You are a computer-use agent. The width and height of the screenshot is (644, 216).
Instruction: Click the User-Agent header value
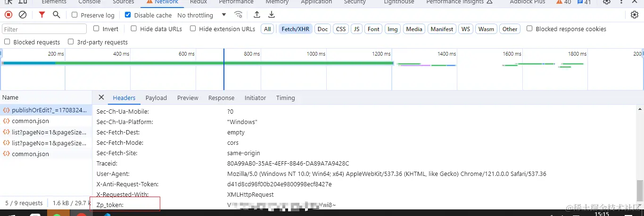coord(387,174)
